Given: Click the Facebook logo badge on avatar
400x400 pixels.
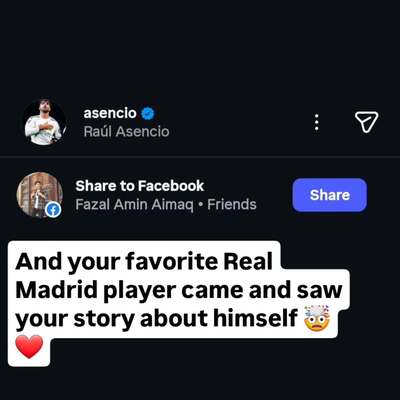Looking at the screenshot, I should pos(53,210).
